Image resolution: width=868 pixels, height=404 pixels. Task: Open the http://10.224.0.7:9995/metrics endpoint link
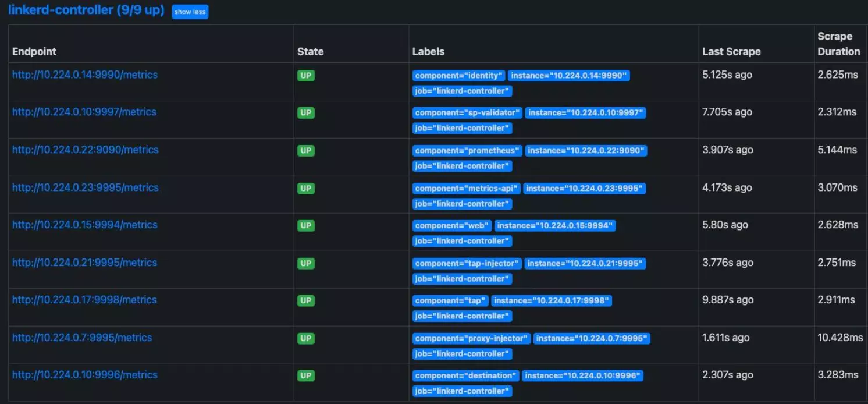tap(82, 338)
